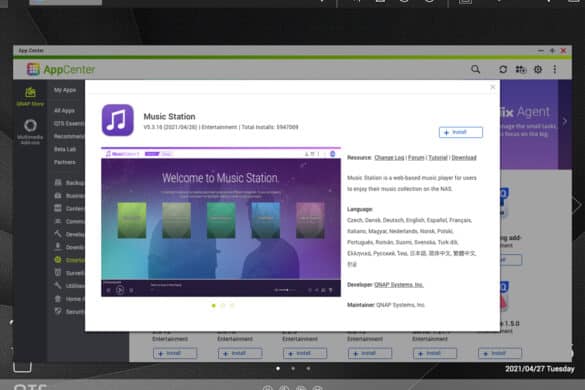Open the Tutorial resource link
Image resolution: width=585 pixels, height=390 pixels.
[x=438, y=157]
